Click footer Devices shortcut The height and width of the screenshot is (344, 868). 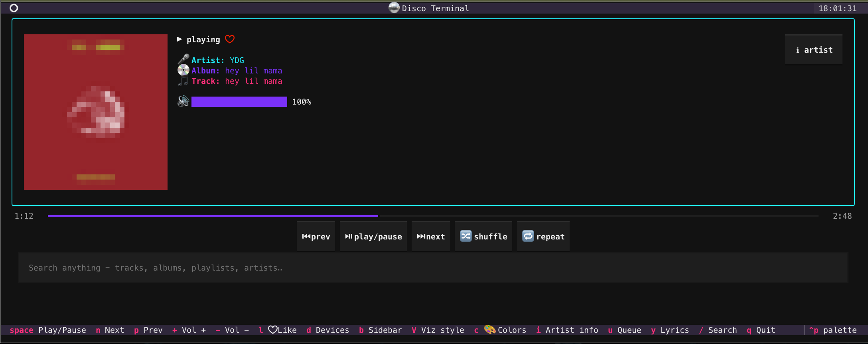click(x=328, y=330)
